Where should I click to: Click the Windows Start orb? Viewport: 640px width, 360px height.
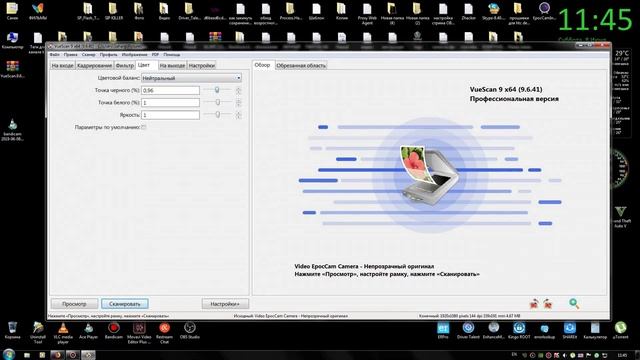coord(9,354)
